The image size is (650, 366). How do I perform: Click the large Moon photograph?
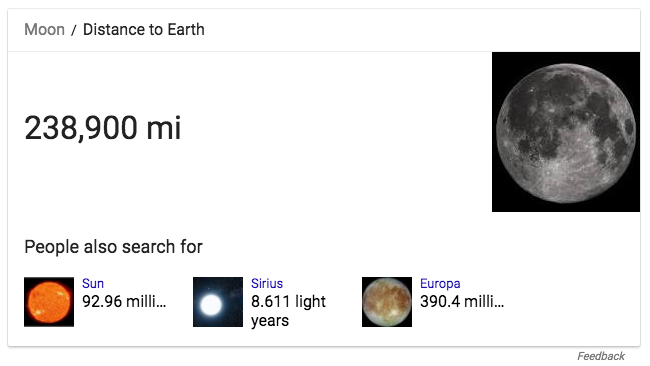click(566, 132)
